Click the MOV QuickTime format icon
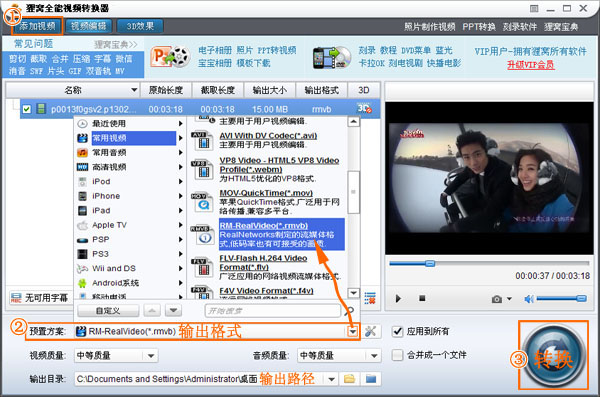 pos(202,202)
